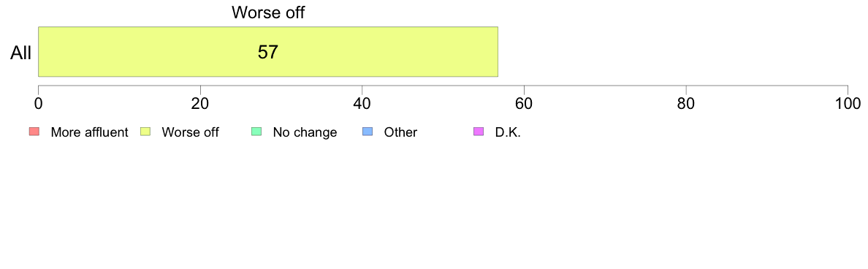Click the 0 axis tick label
Viewport: 868px width, 269px height.
point(38,104)
